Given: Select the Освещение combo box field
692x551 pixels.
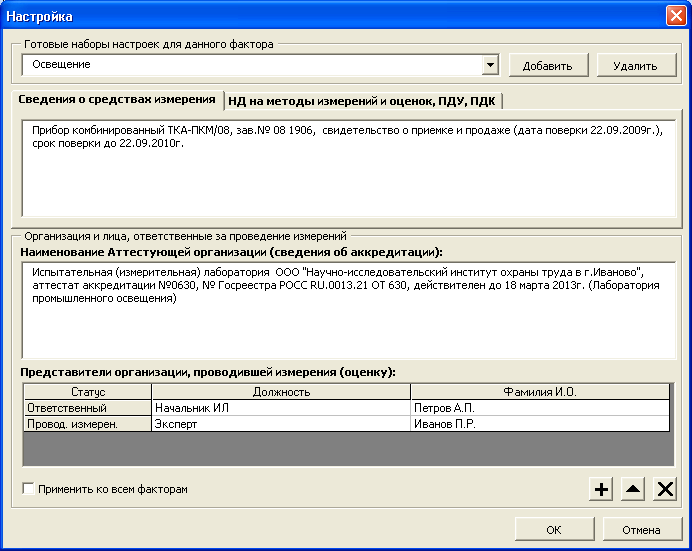Looking at the screenshot, I should tap(260, 65).
